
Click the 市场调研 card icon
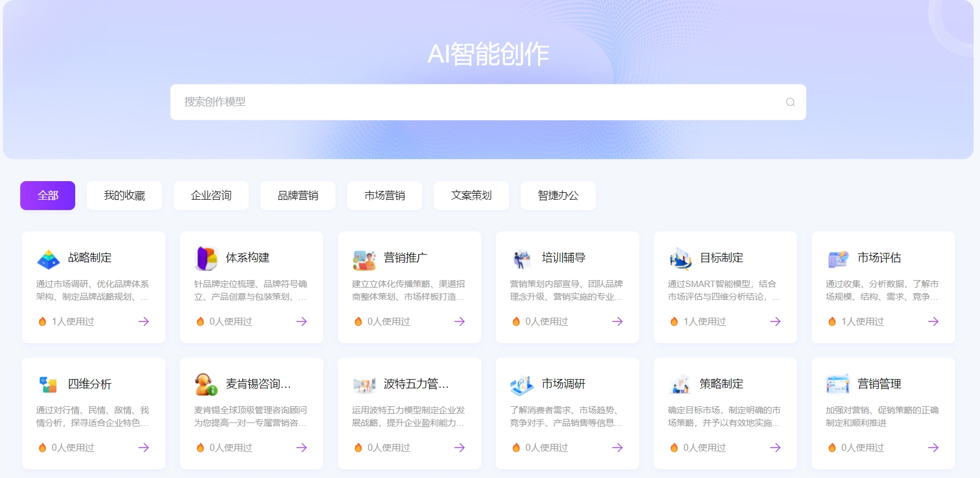(x=522, y=385)
